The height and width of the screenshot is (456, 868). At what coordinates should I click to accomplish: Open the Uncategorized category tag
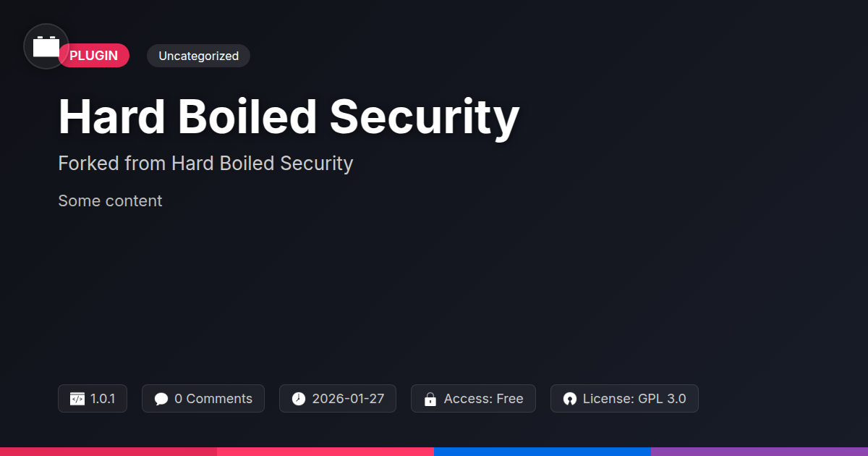198,56
